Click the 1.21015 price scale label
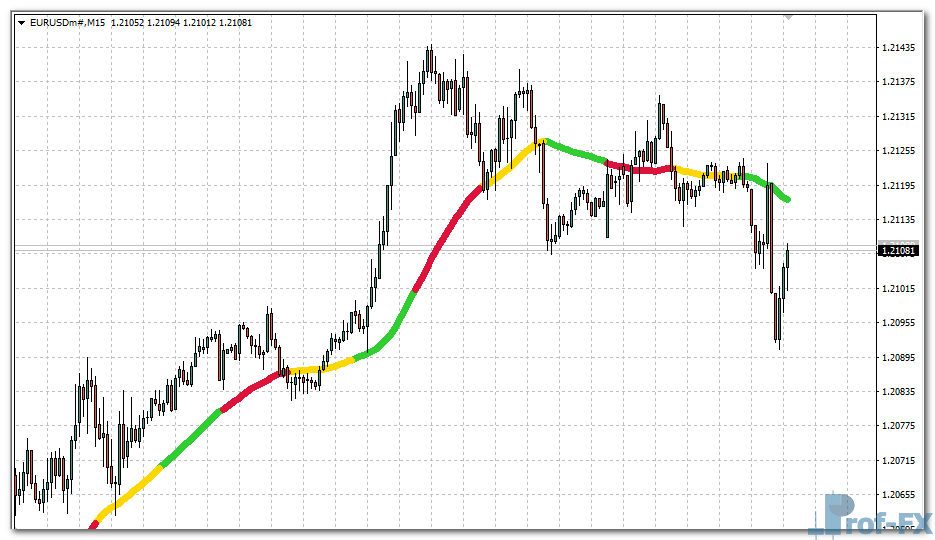 [900, 289]
